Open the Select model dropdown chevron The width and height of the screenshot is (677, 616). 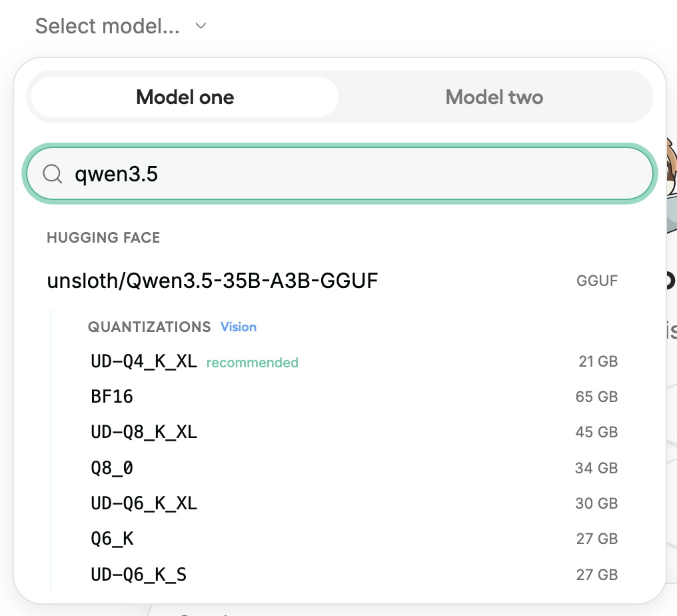201,26
